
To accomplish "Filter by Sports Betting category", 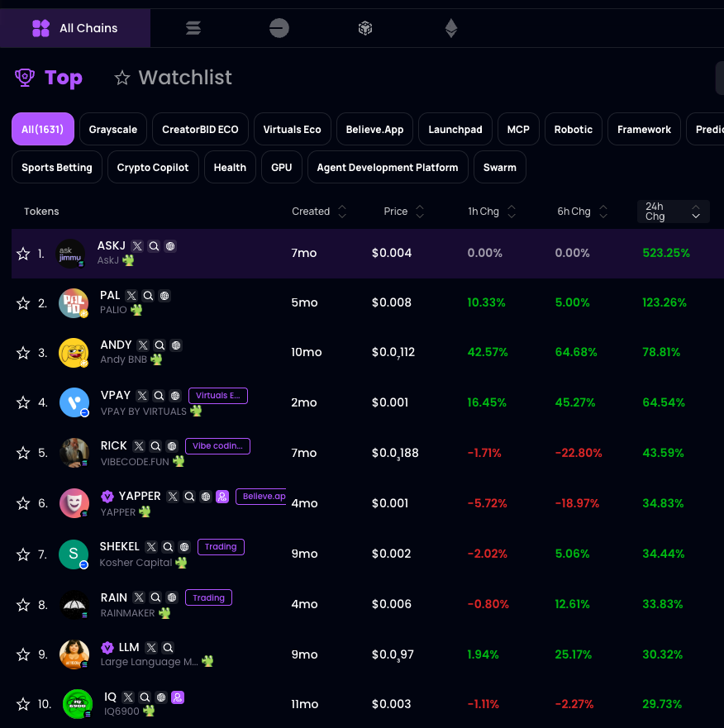I will click(x=57, y=167).
